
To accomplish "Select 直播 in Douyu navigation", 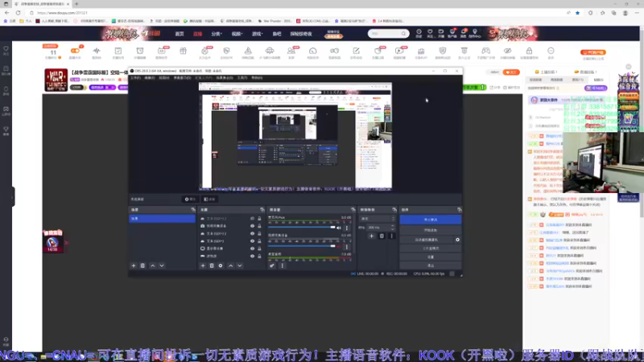I will pyautogui.click(x=197, y=34).
